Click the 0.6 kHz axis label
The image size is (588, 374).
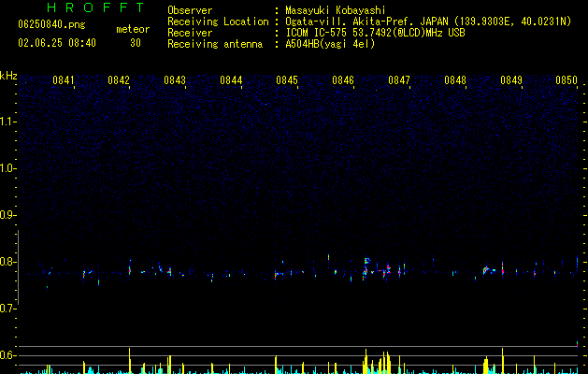point(8,355)
